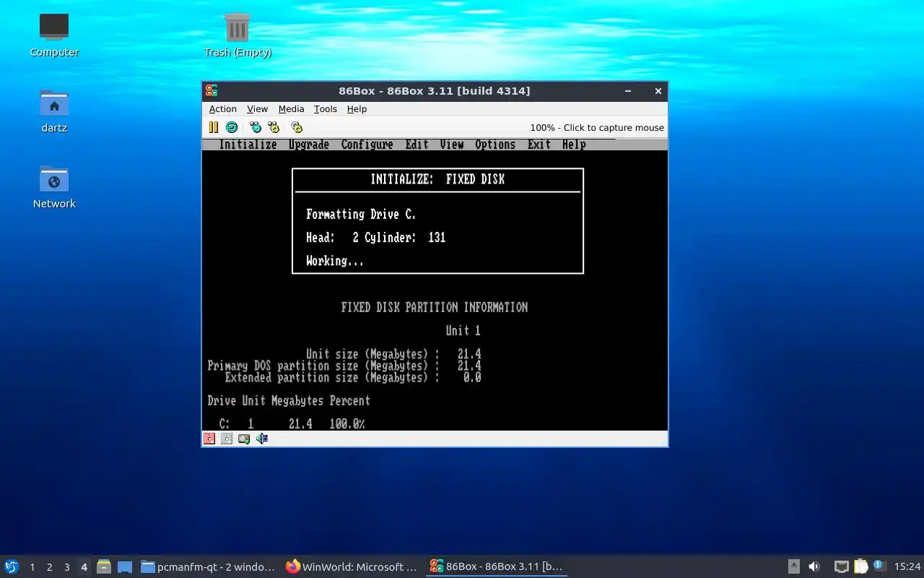Screen dimensions: 924x578
Task: Click the 'INITIALIZE: FIXED DISK' dialog title
Action: point(437,179)
